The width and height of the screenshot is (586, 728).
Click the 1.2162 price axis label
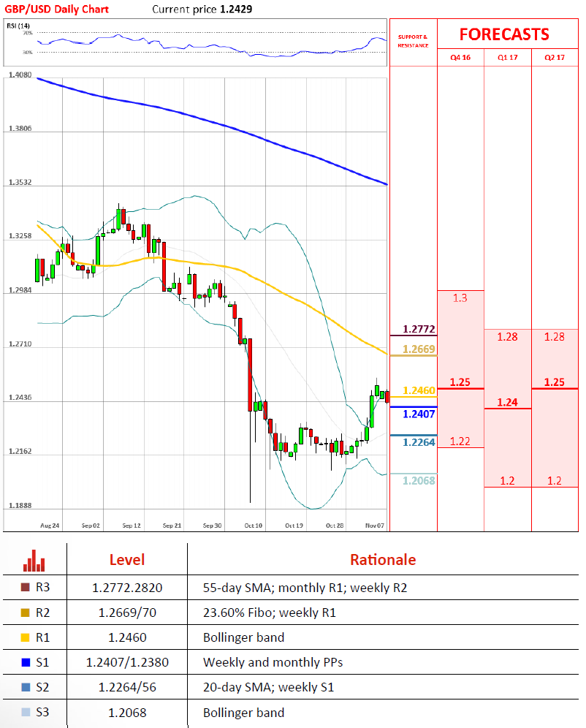(20, 451)
